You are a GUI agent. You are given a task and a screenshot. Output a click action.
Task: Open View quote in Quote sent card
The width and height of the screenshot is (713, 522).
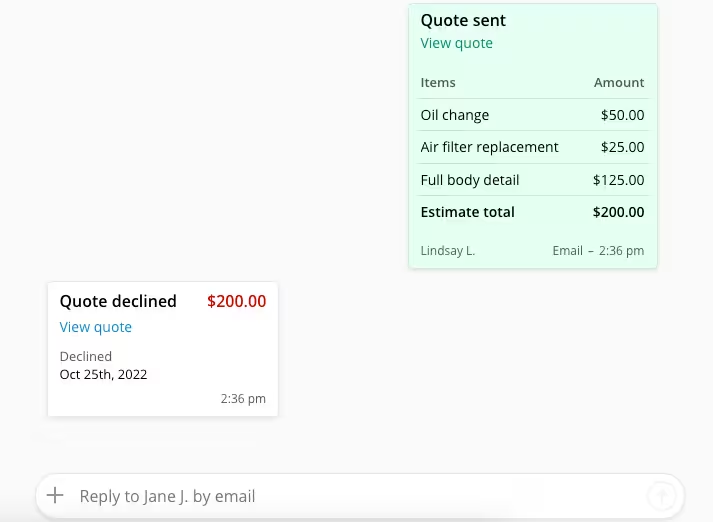click(x=456, y=43)
